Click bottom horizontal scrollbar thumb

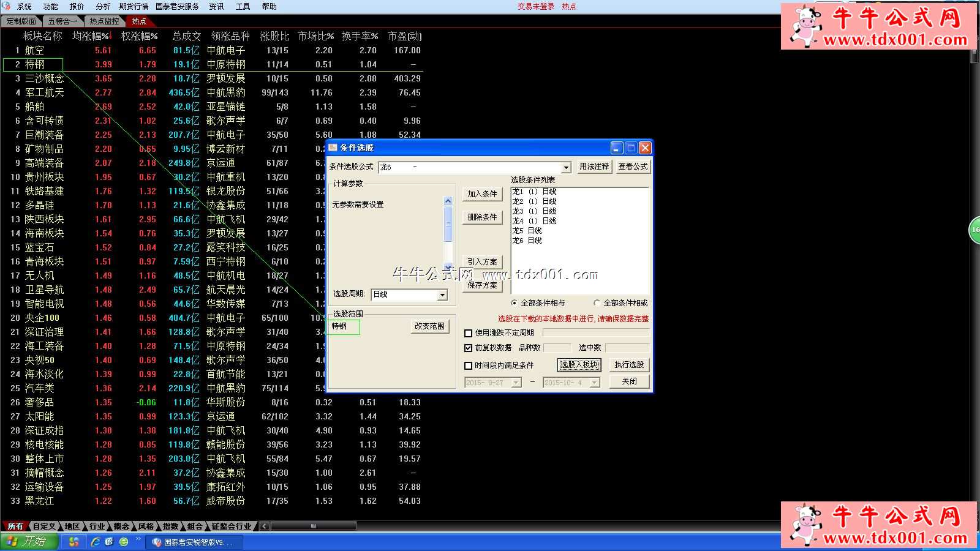313,526
